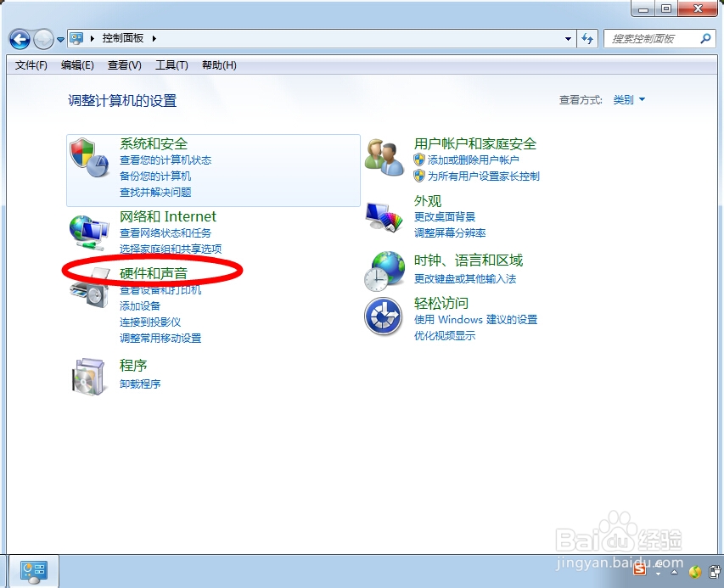724x588 pixels.
Task: Show hidden tray icons arrow
Action: coord(674,573)
